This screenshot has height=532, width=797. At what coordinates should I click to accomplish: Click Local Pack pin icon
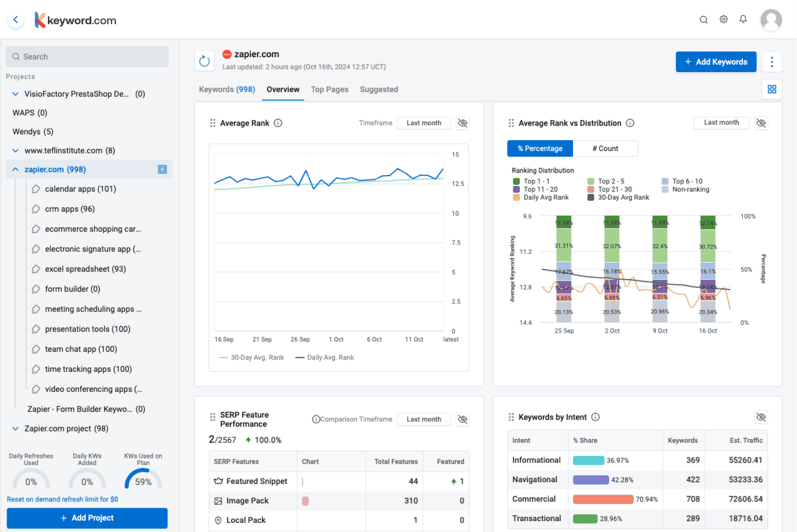pyautogui.click(x=218, y=520)
